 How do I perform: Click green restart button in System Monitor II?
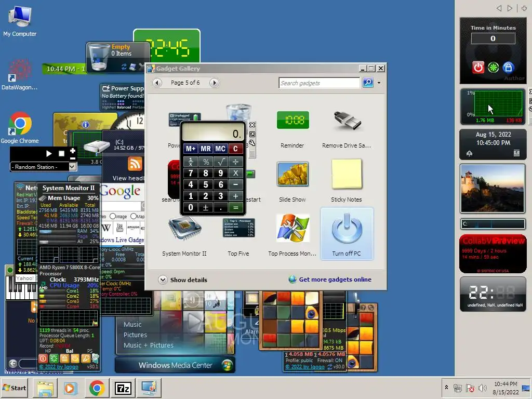pyautogui.click(x=54, y=358)
